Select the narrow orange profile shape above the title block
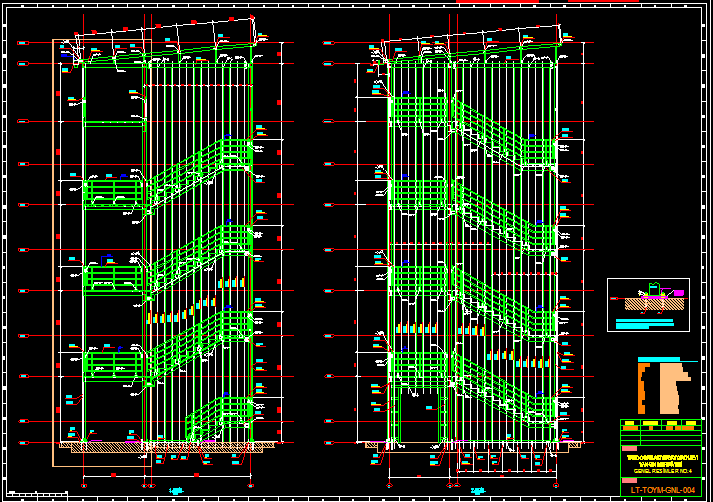 coord(642,388)
